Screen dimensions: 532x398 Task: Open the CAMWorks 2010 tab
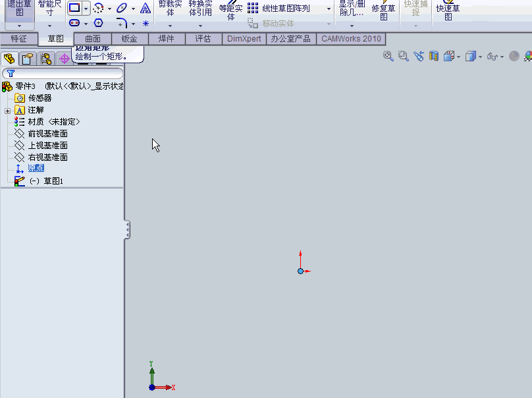tap(351, 38)
